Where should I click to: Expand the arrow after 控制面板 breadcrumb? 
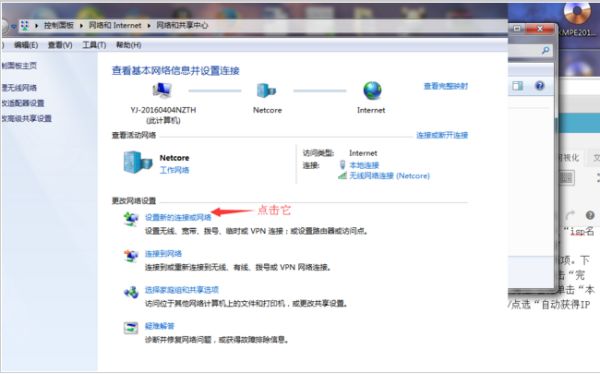[81, 26]
